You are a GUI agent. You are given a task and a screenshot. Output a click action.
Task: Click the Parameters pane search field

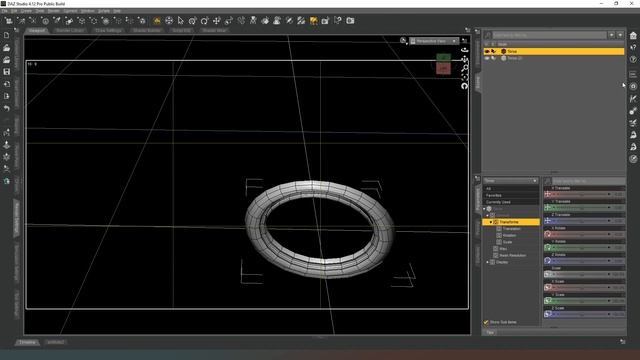(x=588, y=180)
